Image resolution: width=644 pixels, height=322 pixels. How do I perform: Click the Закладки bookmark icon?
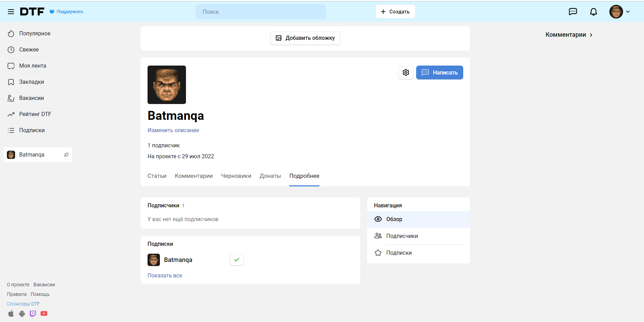[x=11, y=82]
